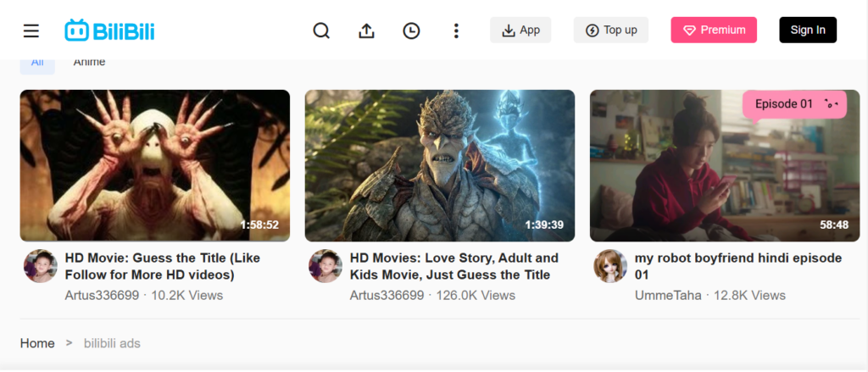Click the 1:39:39 duration label

click(544, 225)
